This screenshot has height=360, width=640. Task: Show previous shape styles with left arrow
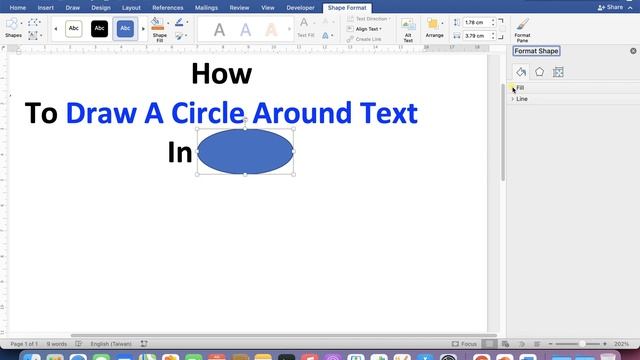[56, 29]
